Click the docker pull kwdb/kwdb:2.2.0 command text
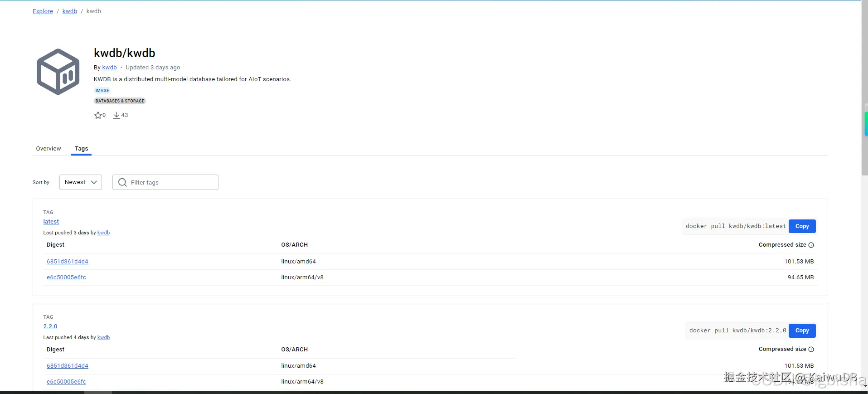Screen dimensions: 868x394 tap(737, 331)
